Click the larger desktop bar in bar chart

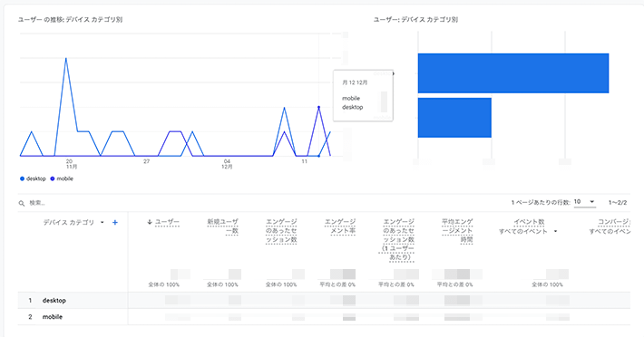[x=513, y=73]
